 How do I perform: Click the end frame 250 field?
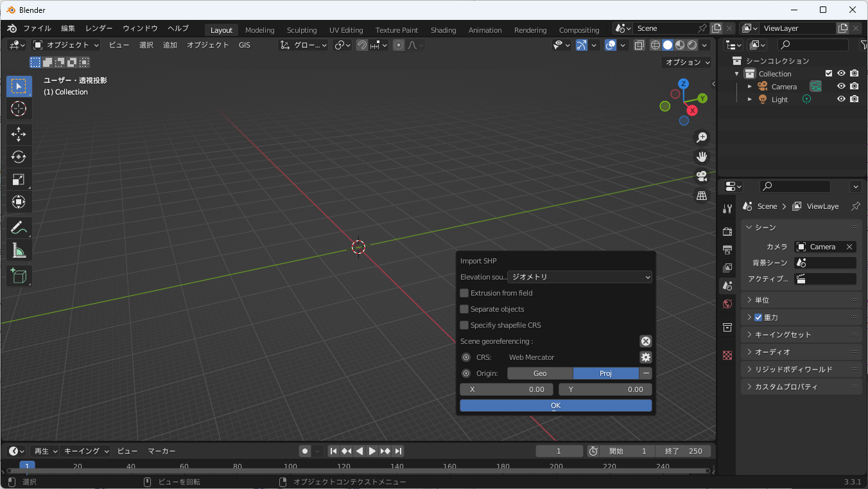[x=683, y=451]
